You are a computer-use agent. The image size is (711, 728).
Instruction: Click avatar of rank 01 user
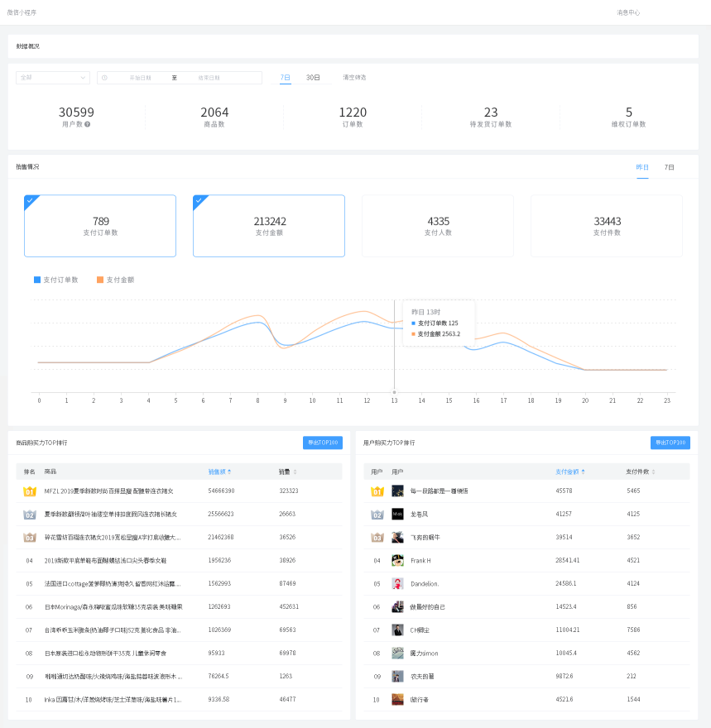pos(397,491)
